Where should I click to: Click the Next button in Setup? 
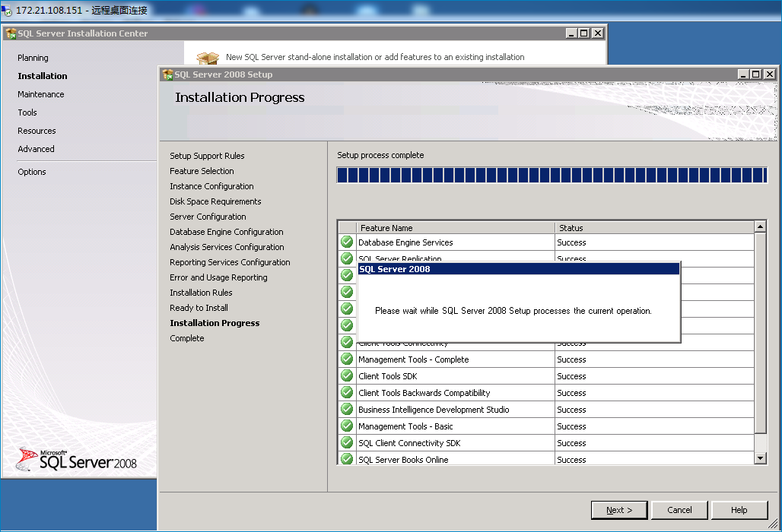pyautogui.click(x=619, y=510)
